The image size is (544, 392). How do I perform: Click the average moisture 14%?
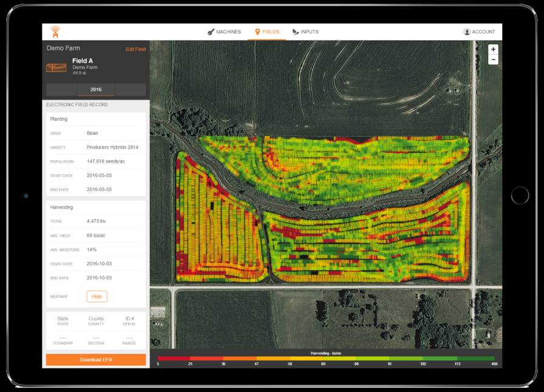point(92,250)
